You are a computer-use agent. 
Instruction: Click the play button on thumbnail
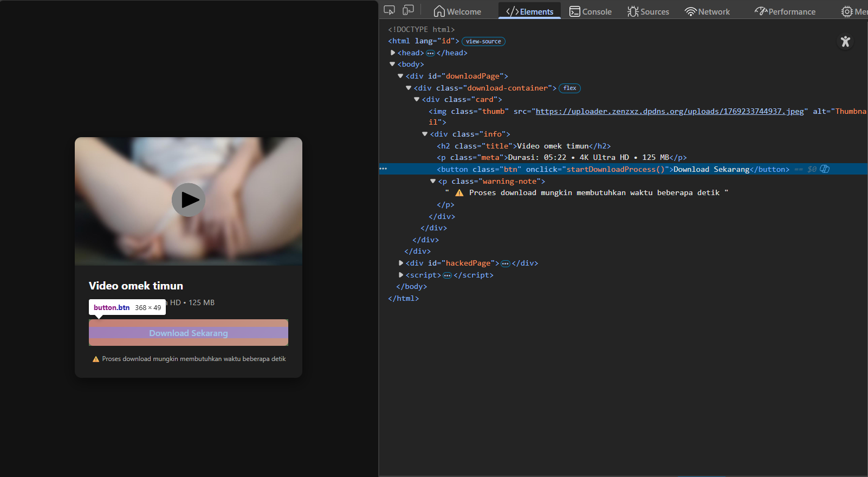(189, 200)
